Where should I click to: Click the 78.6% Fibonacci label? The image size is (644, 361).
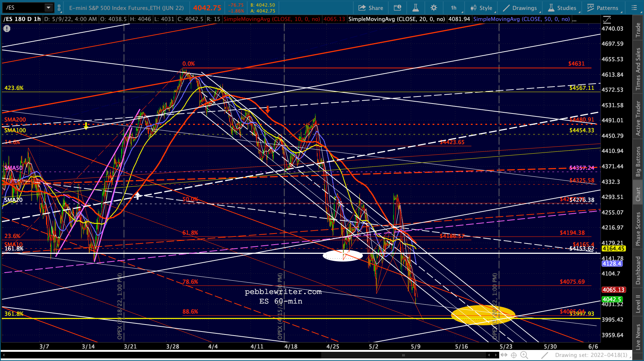pos(190,282)
